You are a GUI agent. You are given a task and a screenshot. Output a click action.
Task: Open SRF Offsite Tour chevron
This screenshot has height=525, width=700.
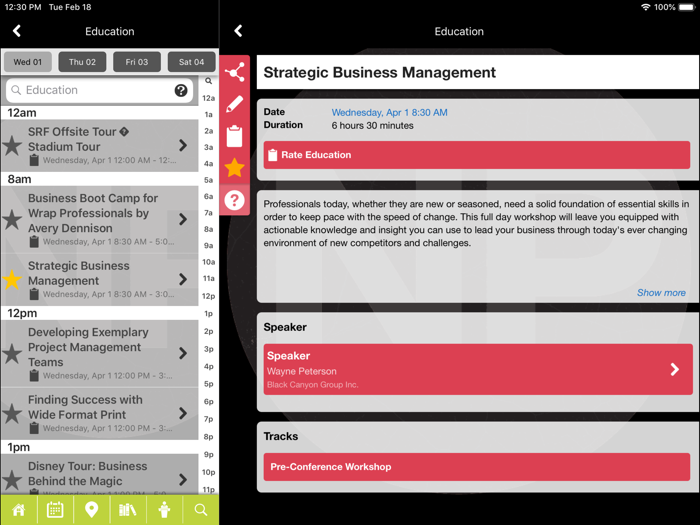tap(183, 146)
